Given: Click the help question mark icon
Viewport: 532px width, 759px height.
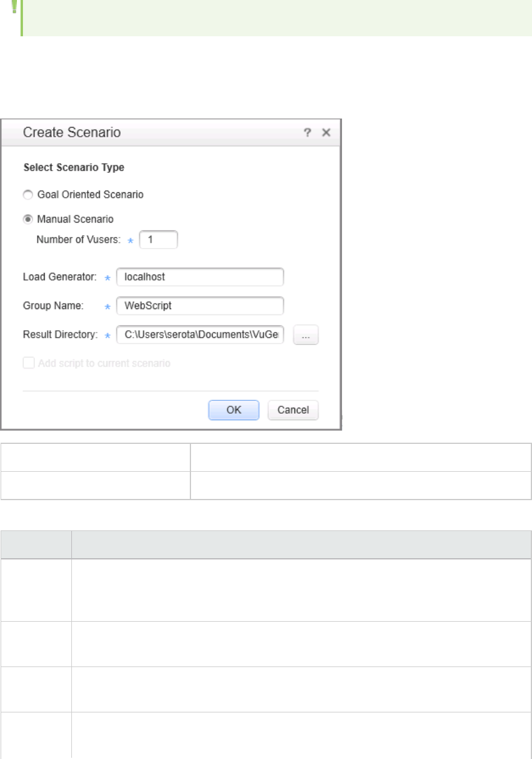Looking at the screenshot, I should 308,132.
